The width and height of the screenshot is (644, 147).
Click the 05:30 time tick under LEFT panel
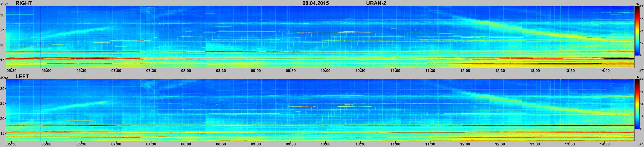point(11,144)
